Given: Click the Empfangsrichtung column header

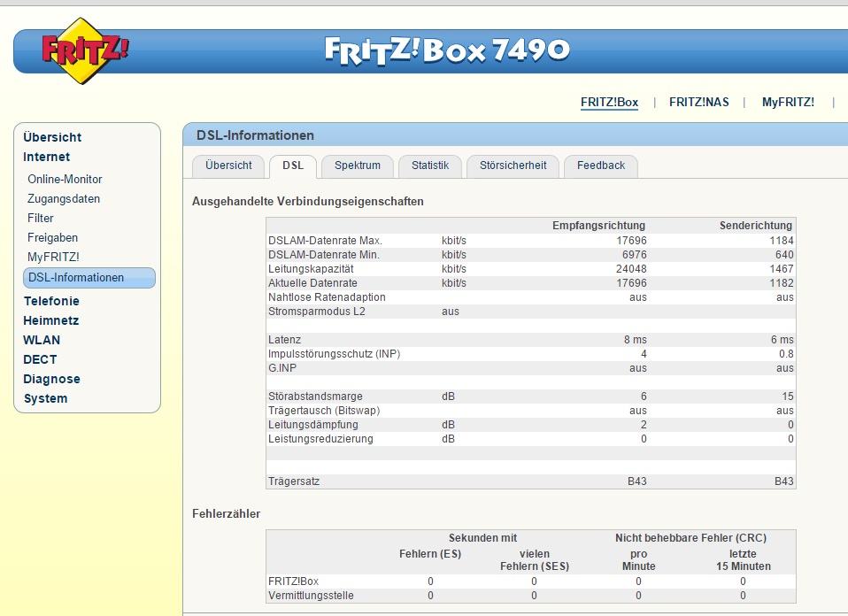Looking at the screenshot, I should coord(598,226).
